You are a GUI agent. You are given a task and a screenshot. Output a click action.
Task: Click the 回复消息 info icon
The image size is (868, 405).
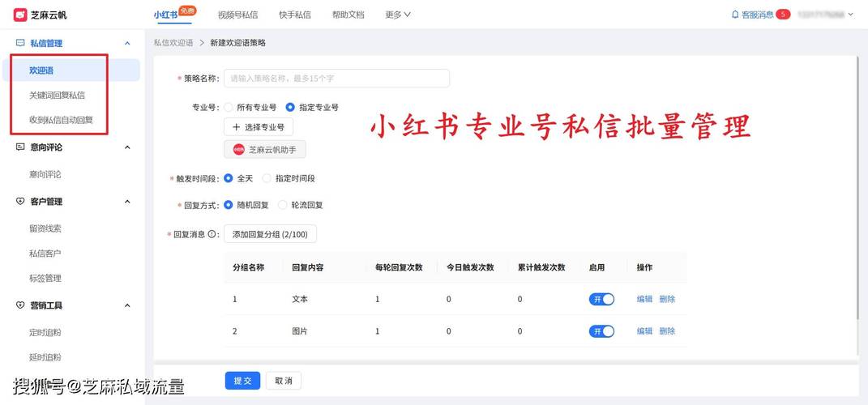coord(211,234)
